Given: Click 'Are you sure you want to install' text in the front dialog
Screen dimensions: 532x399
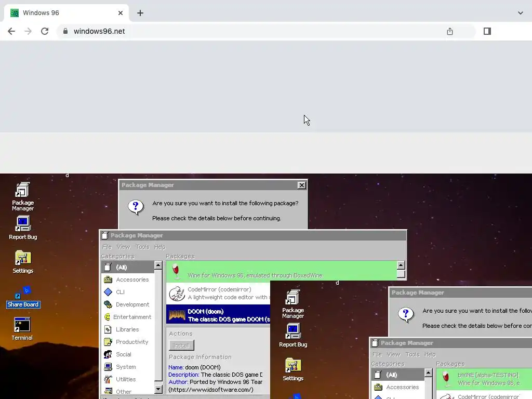Looking at the screenshot, I should pos(225,203).
